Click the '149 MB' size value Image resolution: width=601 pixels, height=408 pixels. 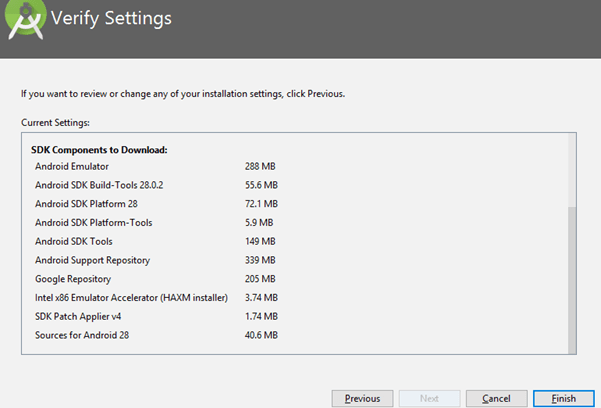(260, 242)
